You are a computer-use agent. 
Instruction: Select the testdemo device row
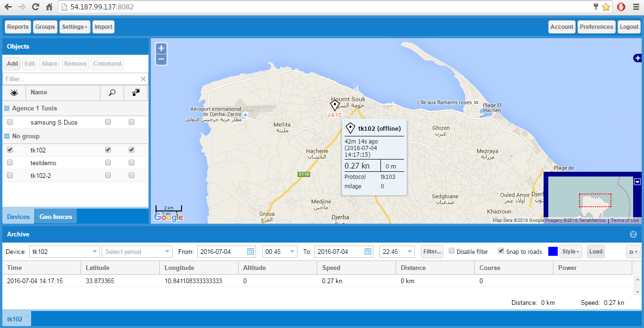tap(75, 163)
